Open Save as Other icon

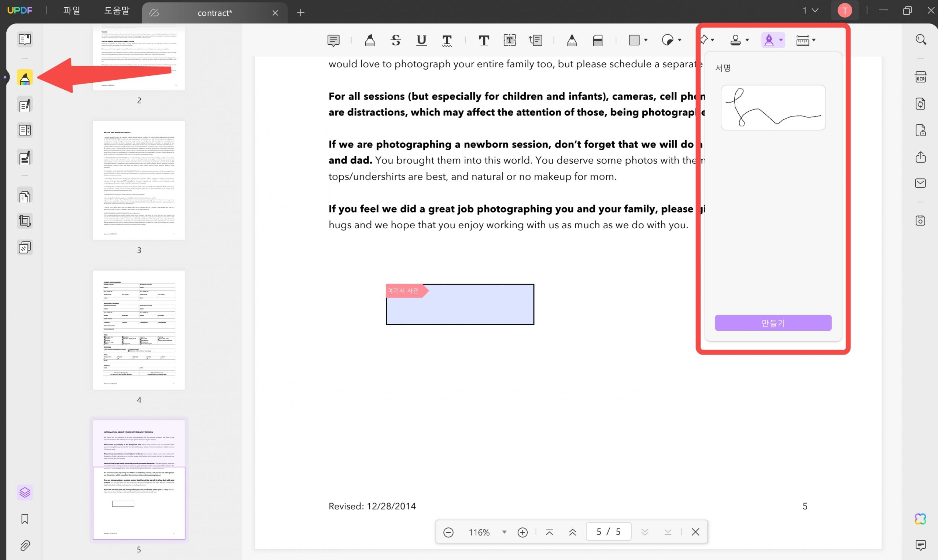tap(921, 221)
